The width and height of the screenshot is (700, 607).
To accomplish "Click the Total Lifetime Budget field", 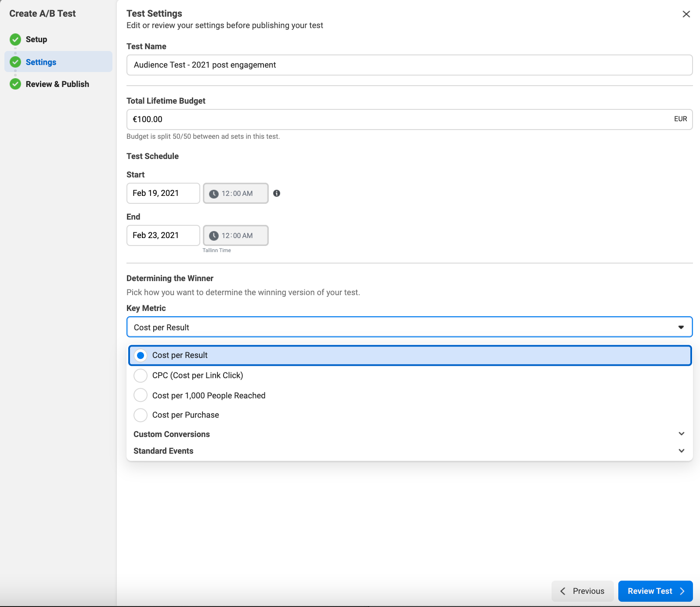I will 400,119.
